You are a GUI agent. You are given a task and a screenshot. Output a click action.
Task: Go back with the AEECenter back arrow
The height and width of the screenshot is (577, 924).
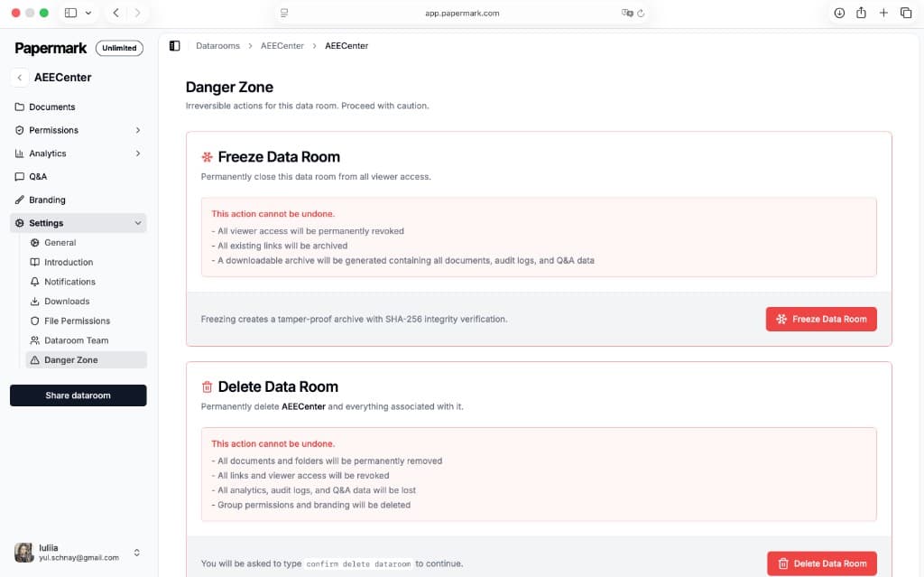[x=20, y=78]
